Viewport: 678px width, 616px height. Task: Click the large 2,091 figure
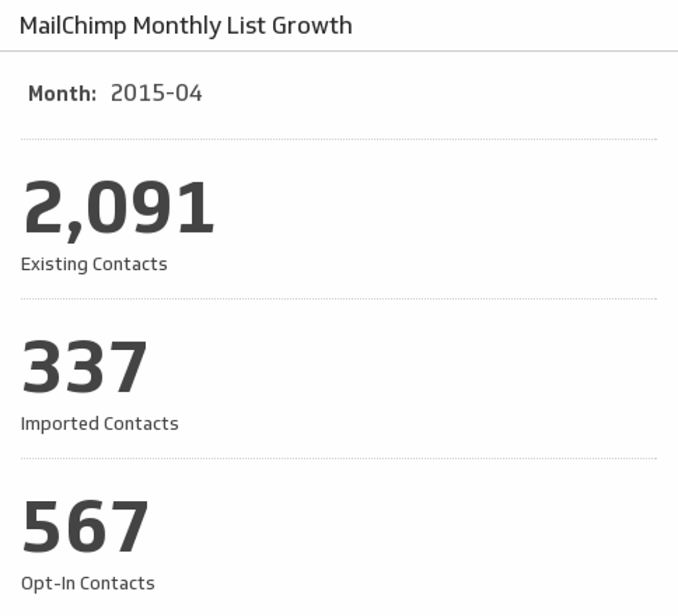tap(119, 208)
